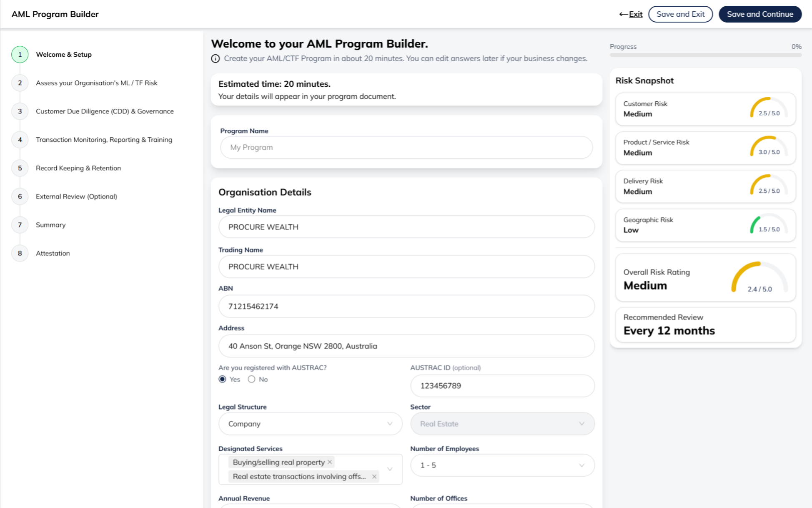The height and width of the screenshot is (508, 812).
Task: Click the Progress bar
Action: [x=705, y=55]
